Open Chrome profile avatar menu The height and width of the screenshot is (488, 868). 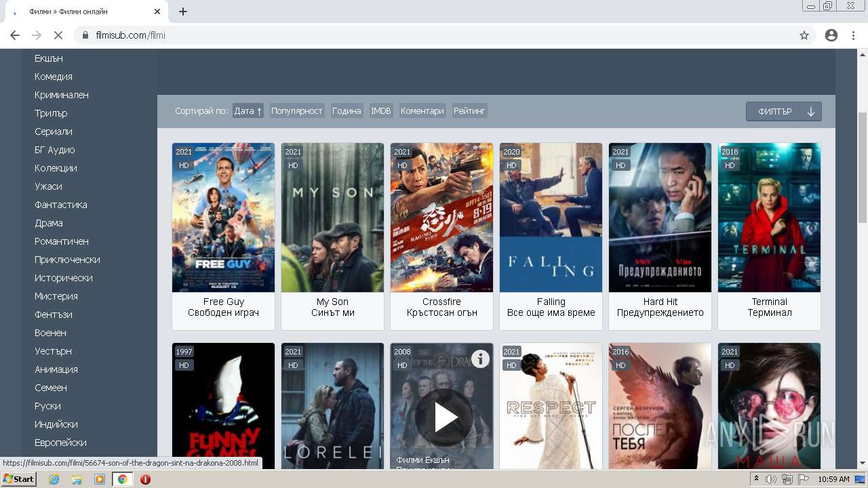831,35
